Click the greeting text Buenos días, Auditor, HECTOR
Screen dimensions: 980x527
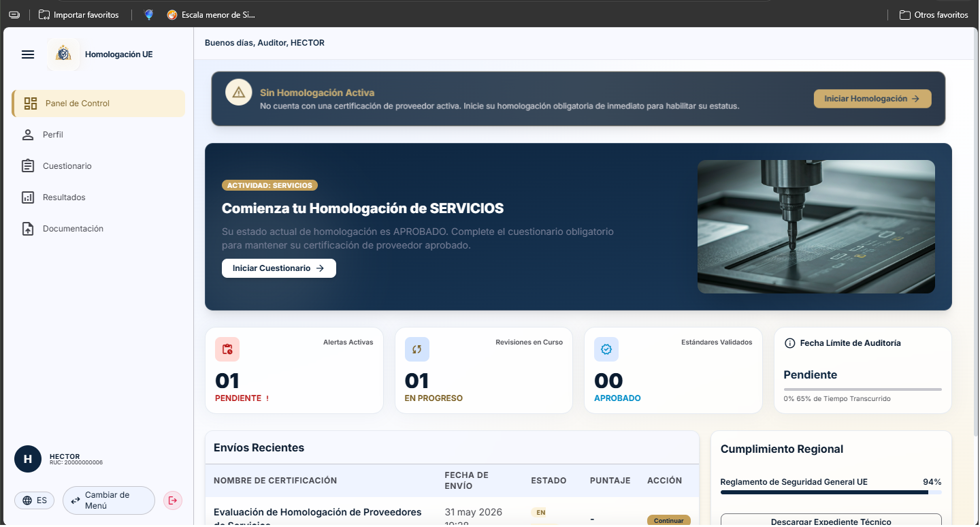[265, 43]
